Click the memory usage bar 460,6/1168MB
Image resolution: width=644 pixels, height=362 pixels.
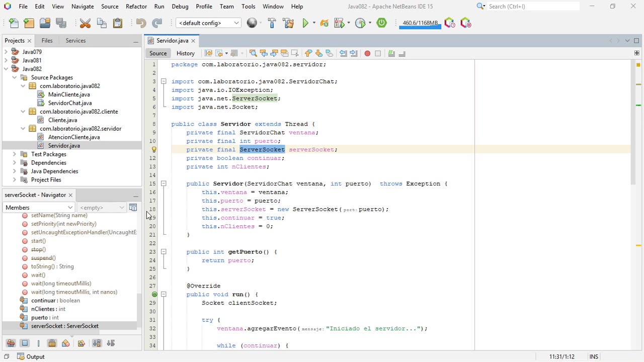420,23
